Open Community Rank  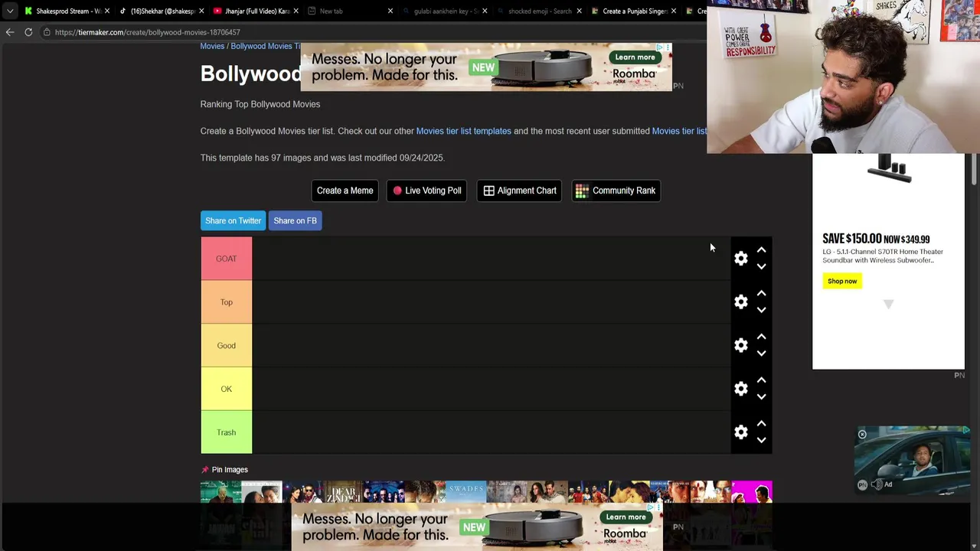pos(616,191)
